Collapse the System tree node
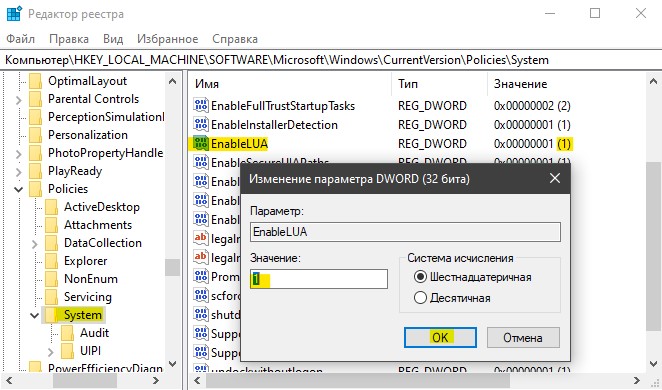The height and width of the screenshot is (390, 662). [35, 315]
